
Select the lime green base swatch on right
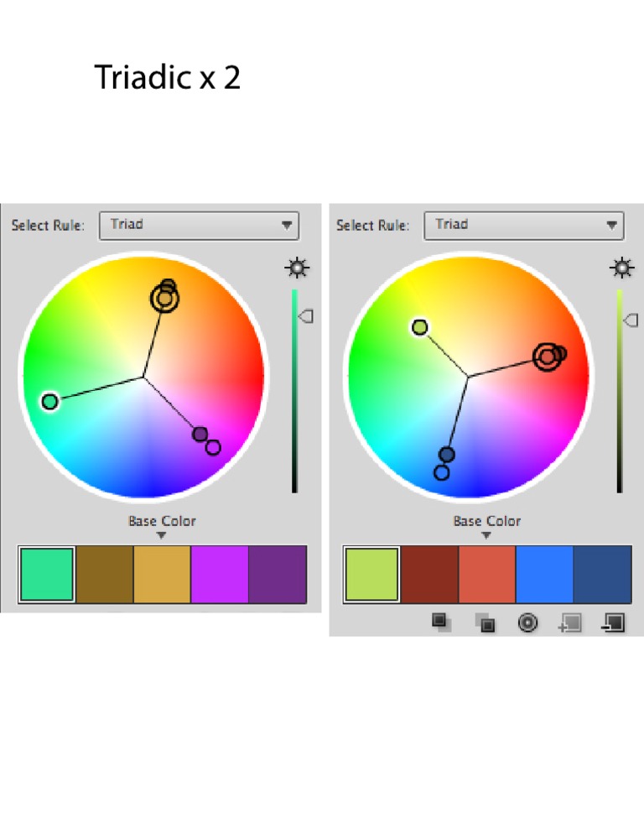pos(371,574)
